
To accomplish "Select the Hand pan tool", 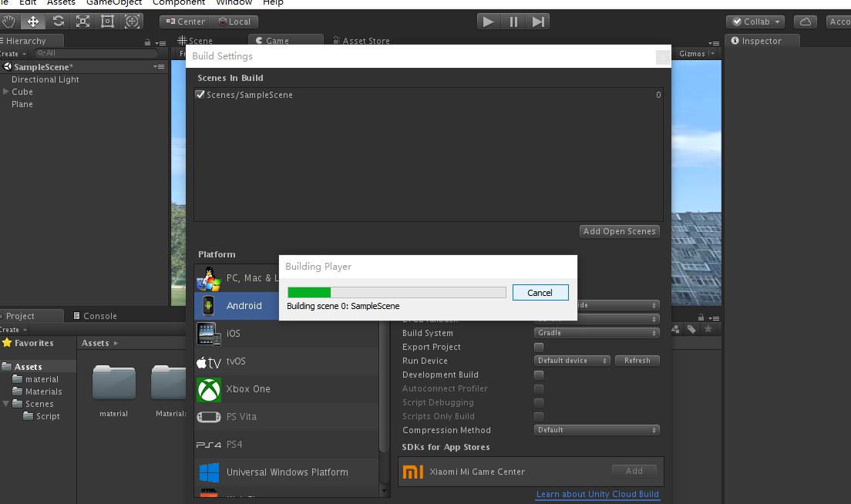I will (9, 21).
